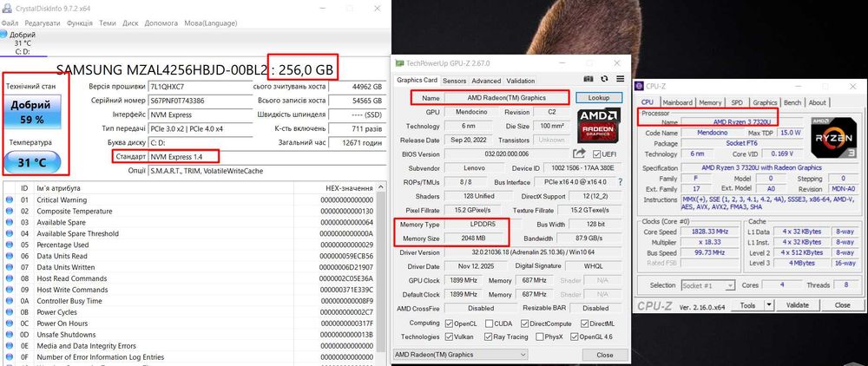Image resolution: width=868 pixels, height=366 pixels.
Task: Toggle the UEFI checkbox in GPU-Z
Action: pos(597,154)
